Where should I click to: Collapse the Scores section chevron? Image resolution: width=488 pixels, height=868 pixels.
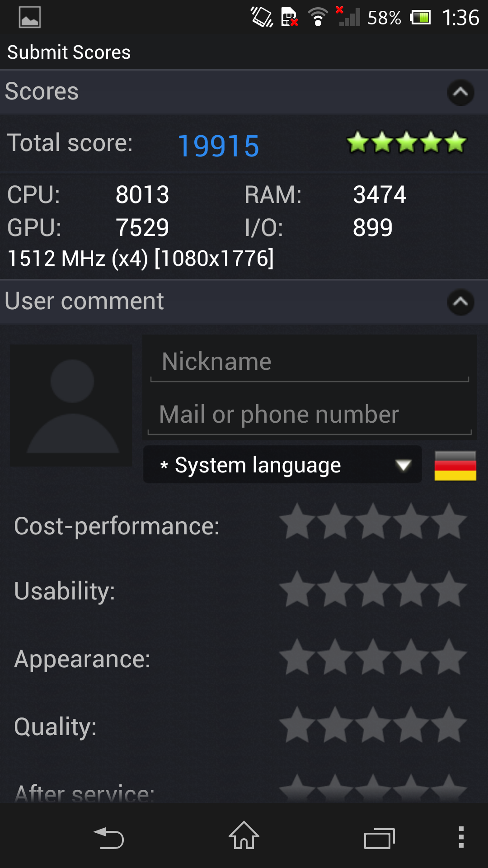pos(460,92)
